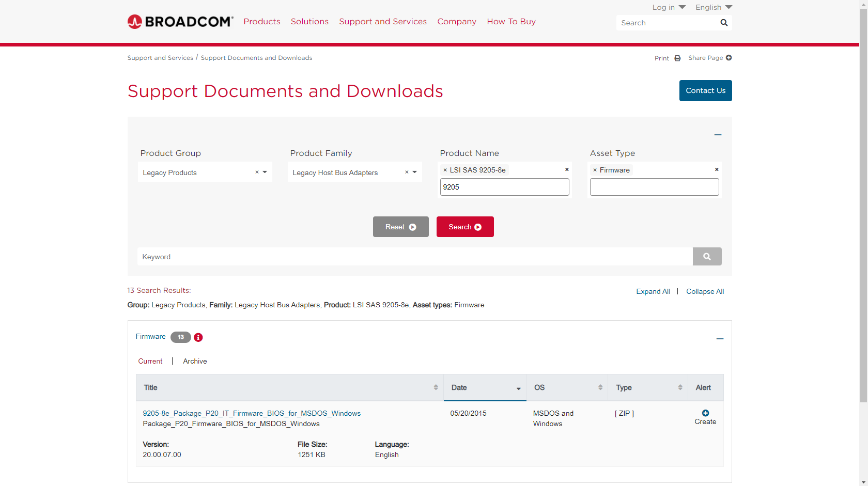
Task: Click Support Documents and Downloads breadcrumb
Action: pyautogui.click(x=256, y=58)
